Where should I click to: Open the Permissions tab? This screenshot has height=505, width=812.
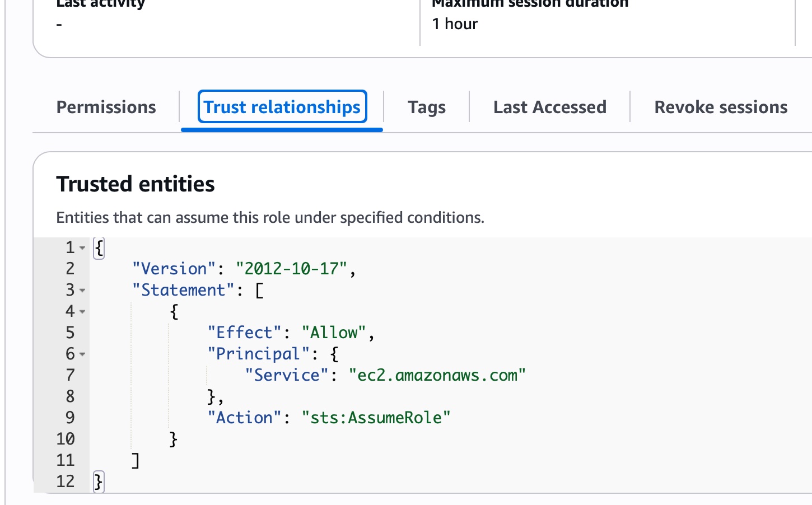pyautogui.click(x=106, y=107)
